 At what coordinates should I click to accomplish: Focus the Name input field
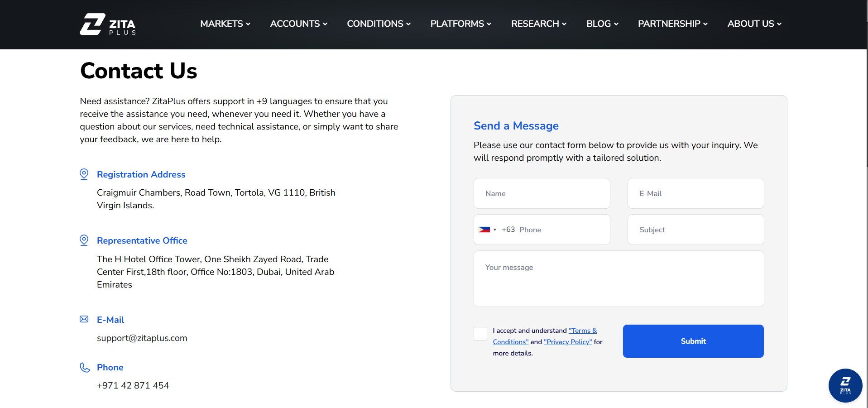[542, 193]
